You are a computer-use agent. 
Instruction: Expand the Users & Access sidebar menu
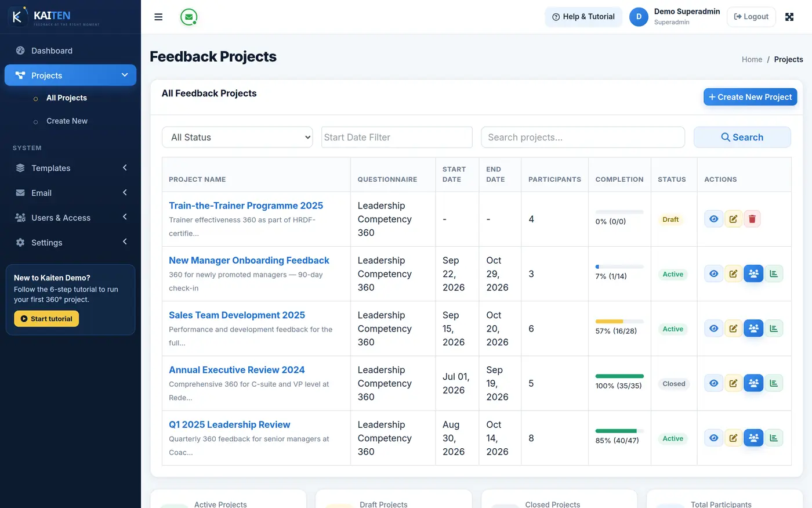pos(70,218)
